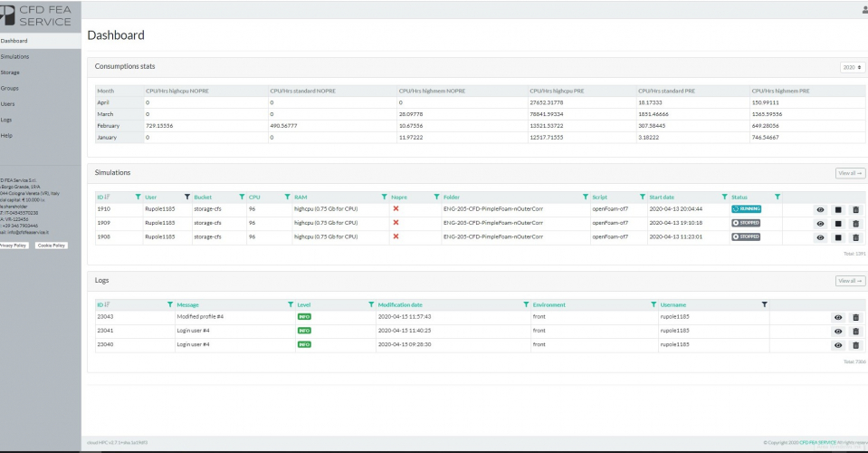Filter Logs by Level column

(x=371, y=304)
